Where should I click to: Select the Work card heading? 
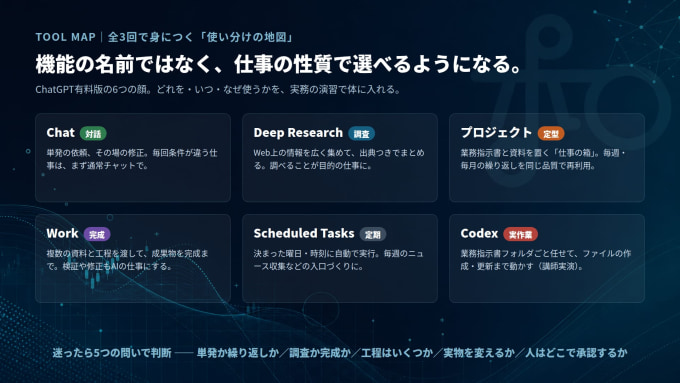[62, 233]
